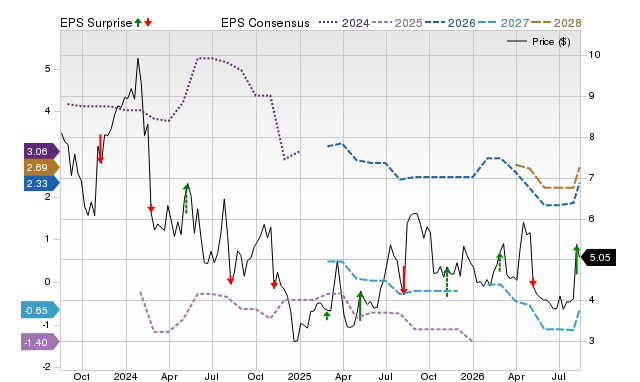640x382 pixels.
Task: Click the 10 label on the price axis
Action: point(594,55)
